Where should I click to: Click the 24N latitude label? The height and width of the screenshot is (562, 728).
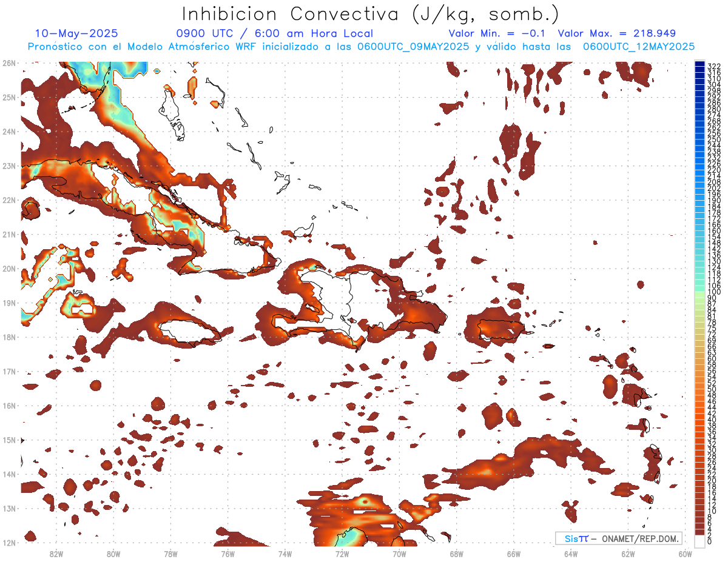pos(9,132)
